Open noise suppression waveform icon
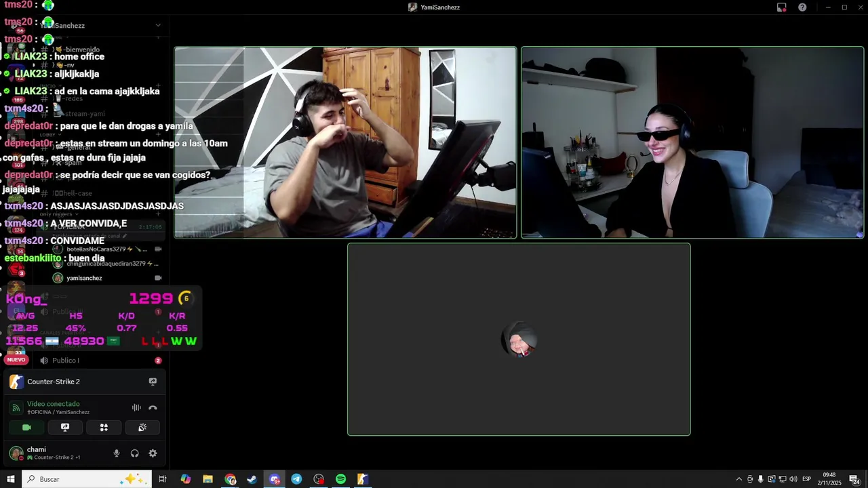The height and width of the screenshot is (488, 868). coord(136,407)
